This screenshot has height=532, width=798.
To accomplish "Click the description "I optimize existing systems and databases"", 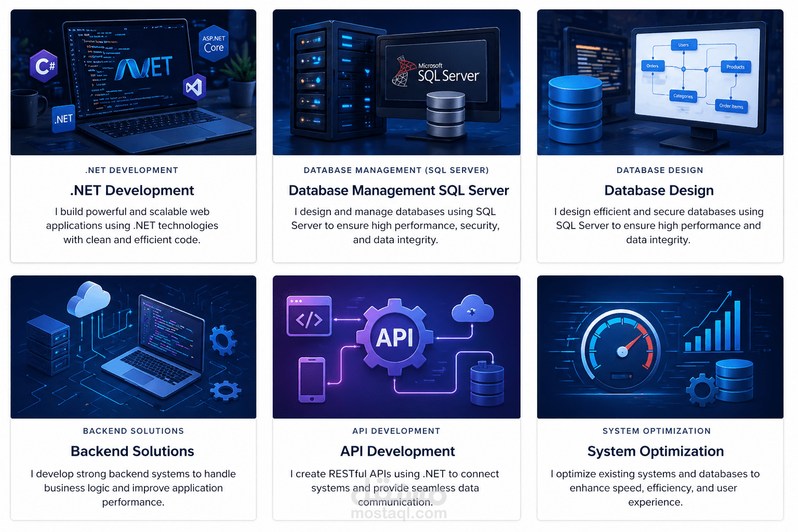I will tap(655, 488).
